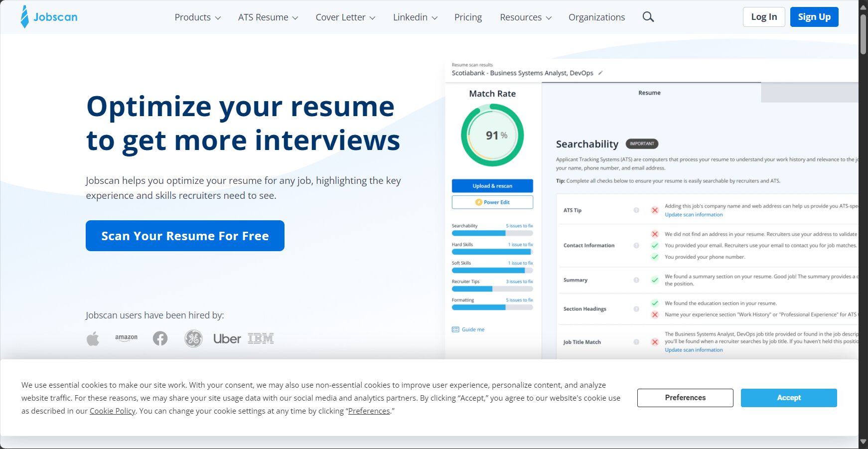Click the Soft Skills progress bar

[x=492, y=271]
